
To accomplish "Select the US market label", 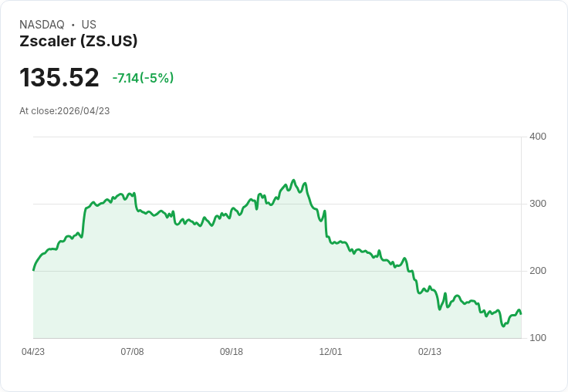I will pyautogui.click(x=89, y=25).
